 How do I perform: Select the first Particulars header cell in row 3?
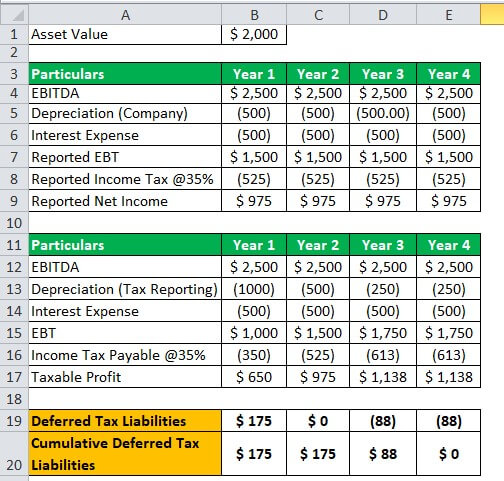pos(125,74)
